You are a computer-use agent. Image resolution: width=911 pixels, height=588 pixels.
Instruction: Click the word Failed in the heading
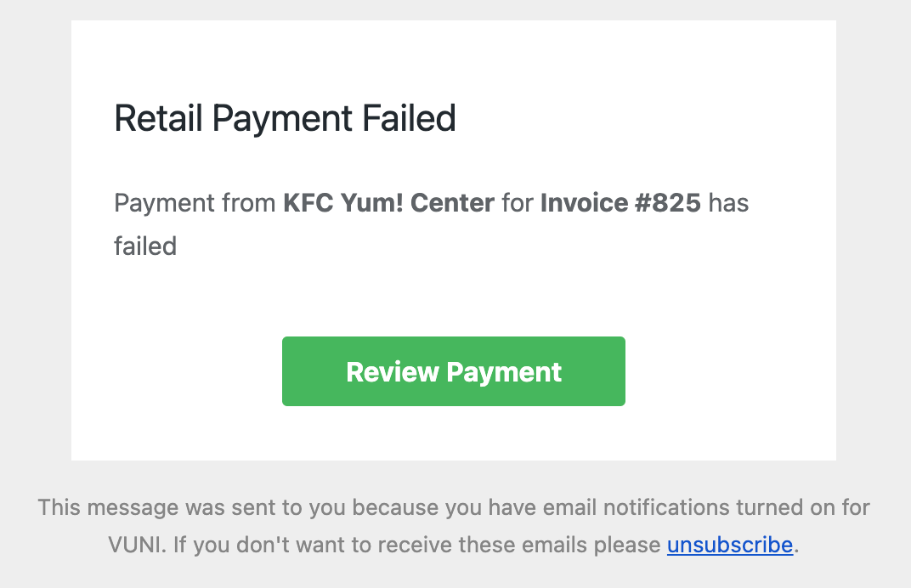click(409, 118)
